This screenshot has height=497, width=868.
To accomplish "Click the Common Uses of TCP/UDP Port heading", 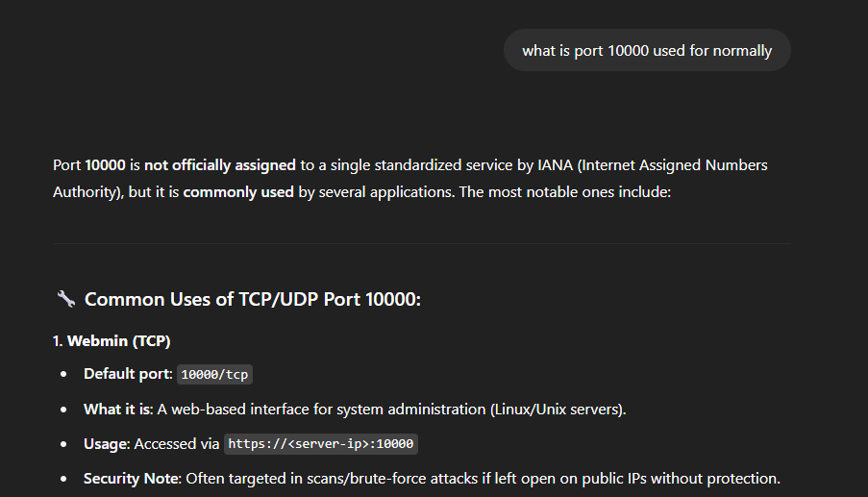I will pyautogui.click(x=253, y=299).
